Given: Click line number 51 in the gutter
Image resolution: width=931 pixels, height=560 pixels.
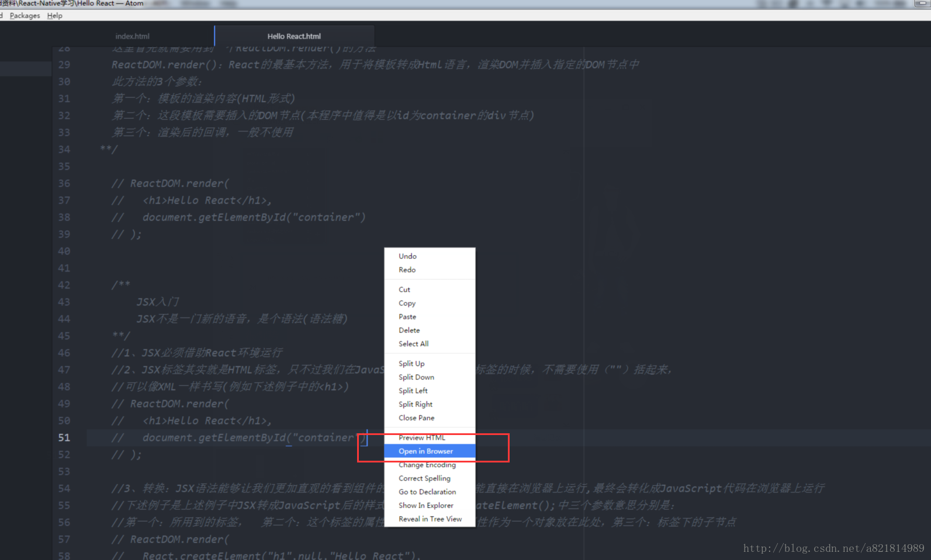Looking at the screenshot, I should pos(64,437).
